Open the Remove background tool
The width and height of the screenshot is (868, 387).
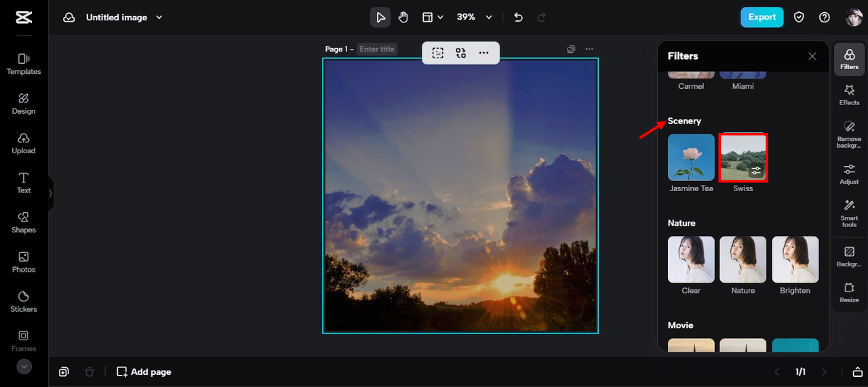(850, 134)
